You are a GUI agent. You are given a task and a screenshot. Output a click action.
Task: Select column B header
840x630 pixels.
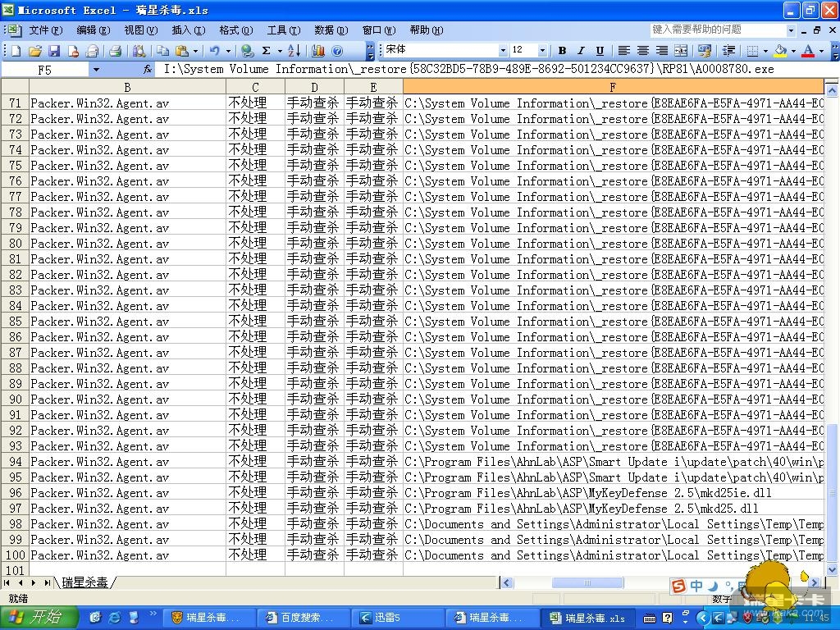click(x=127, y=87)
